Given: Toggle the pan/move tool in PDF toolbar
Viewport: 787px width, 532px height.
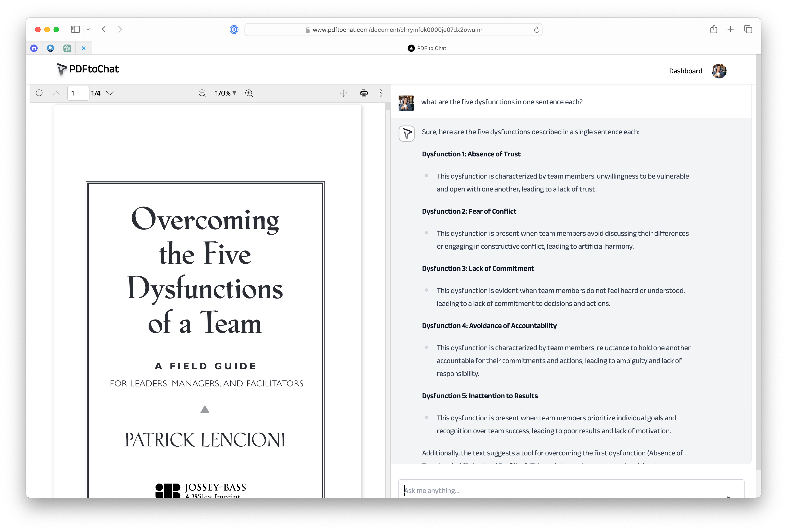Looking at the screenshot, I should click(x=343, y=93).
